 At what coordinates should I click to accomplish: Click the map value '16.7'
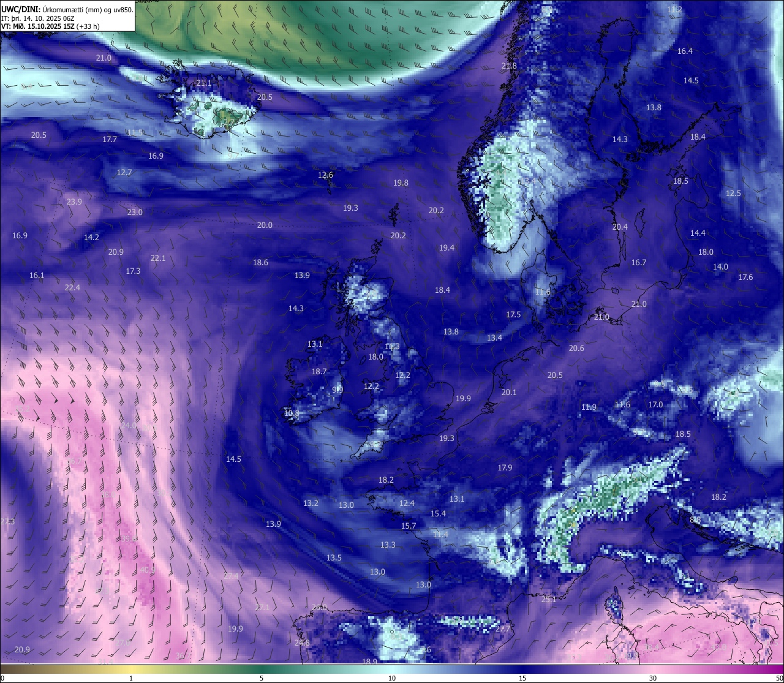pos(639,263)
